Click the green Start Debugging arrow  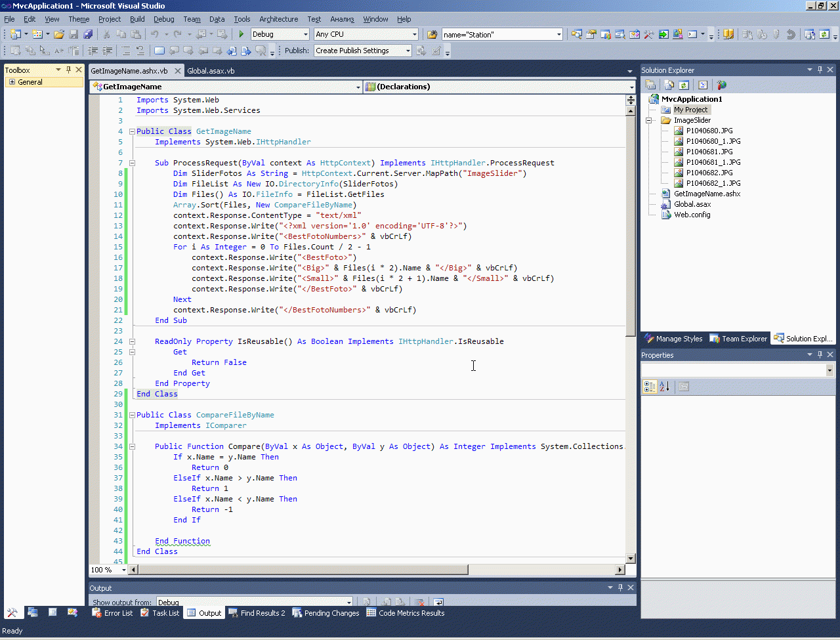(241, 34)
